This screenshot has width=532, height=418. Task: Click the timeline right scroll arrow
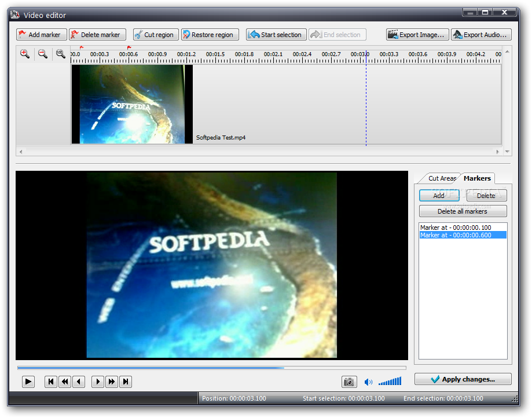click(x=498, y=152)
